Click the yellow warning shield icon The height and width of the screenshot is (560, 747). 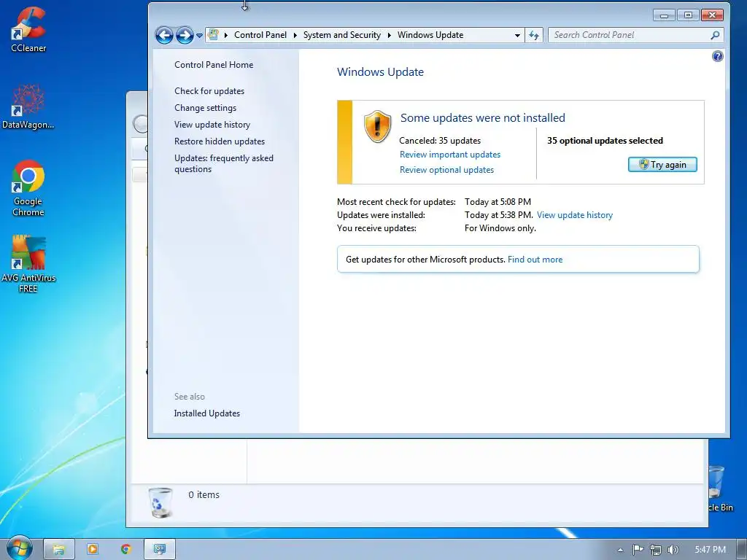377,126
